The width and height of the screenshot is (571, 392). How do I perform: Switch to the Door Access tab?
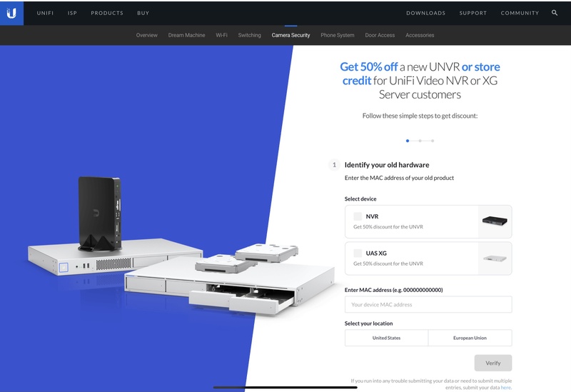click(380, 35)
